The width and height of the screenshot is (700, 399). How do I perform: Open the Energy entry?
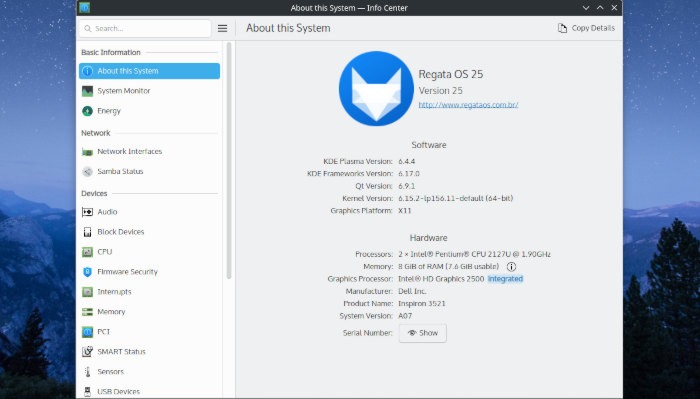pos(149,111)
